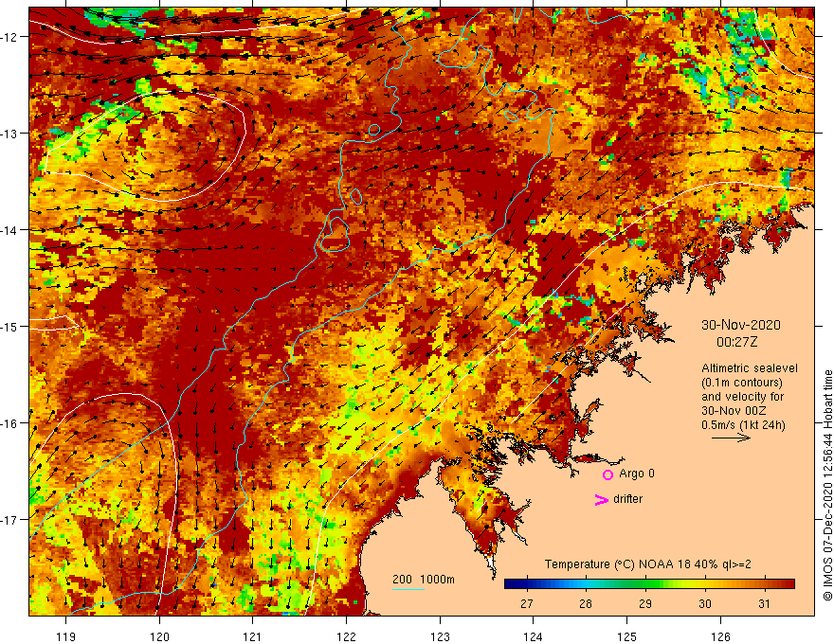Click the latitude axis label -16
The image size is (834, 644).
tap(10, 423)
